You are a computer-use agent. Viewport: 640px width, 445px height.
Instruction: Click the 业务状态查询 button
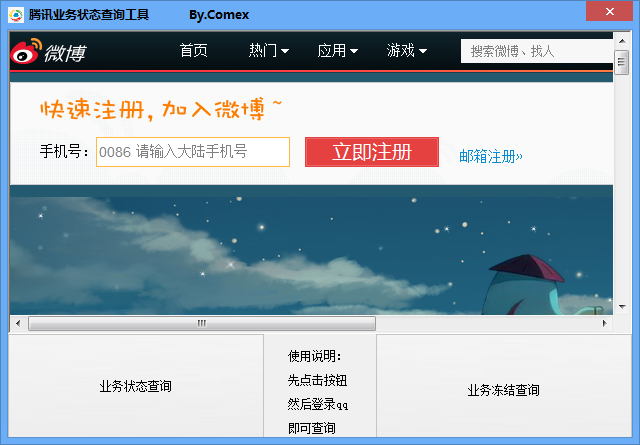[136, 386]
